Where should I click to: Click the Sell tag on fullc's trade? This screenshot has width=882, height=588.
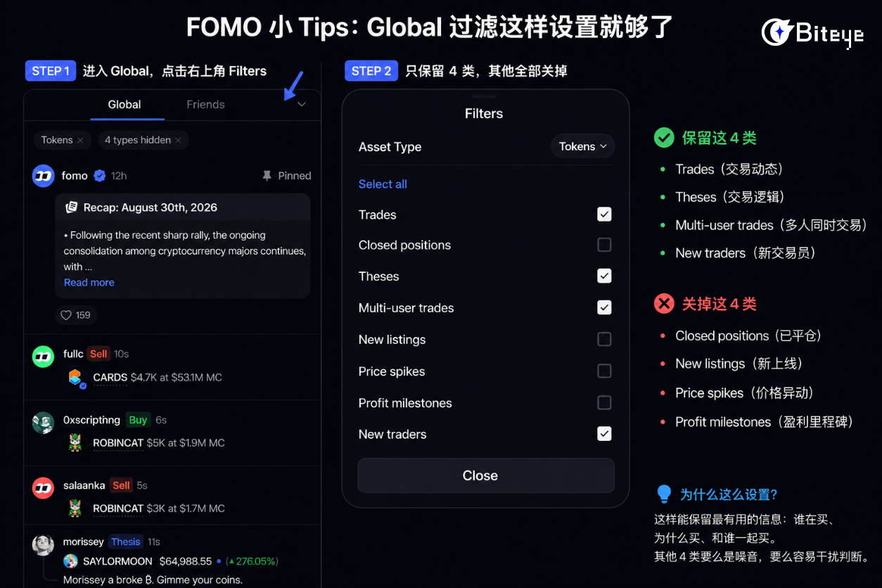pos(98,354)
